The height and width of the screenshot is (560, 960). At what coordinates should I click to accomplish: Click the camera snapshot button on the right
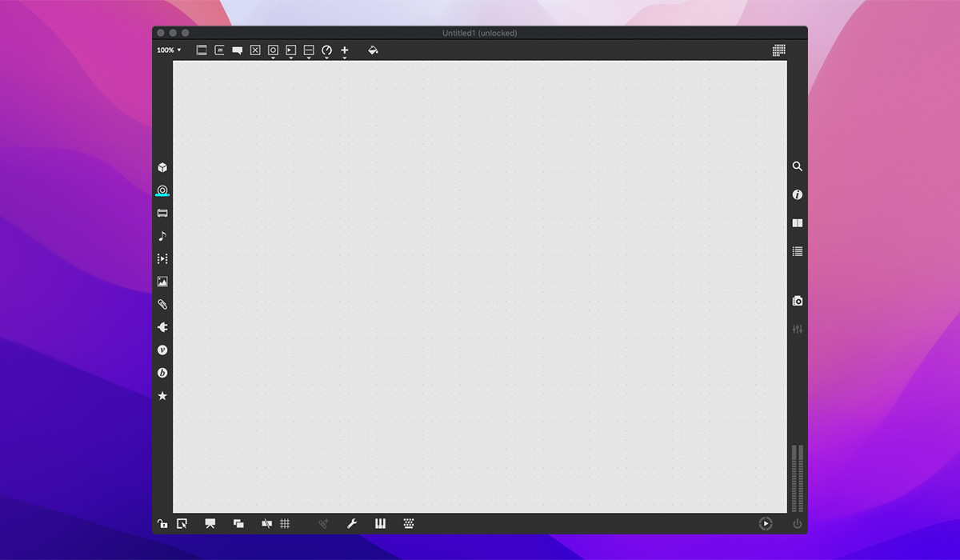[x=797, y=301]
